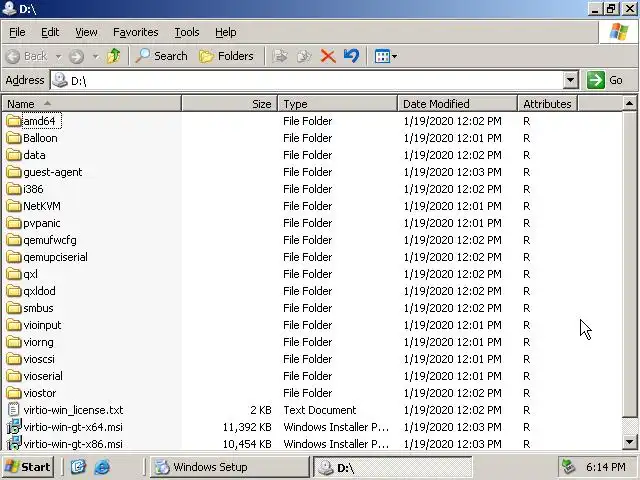Open the Favorites menu

[136, 32]
